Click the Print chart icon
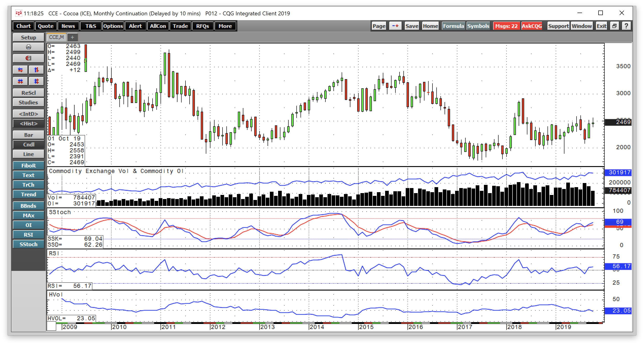The height and width of the screenshot is (345, 644). pos(28,47)
